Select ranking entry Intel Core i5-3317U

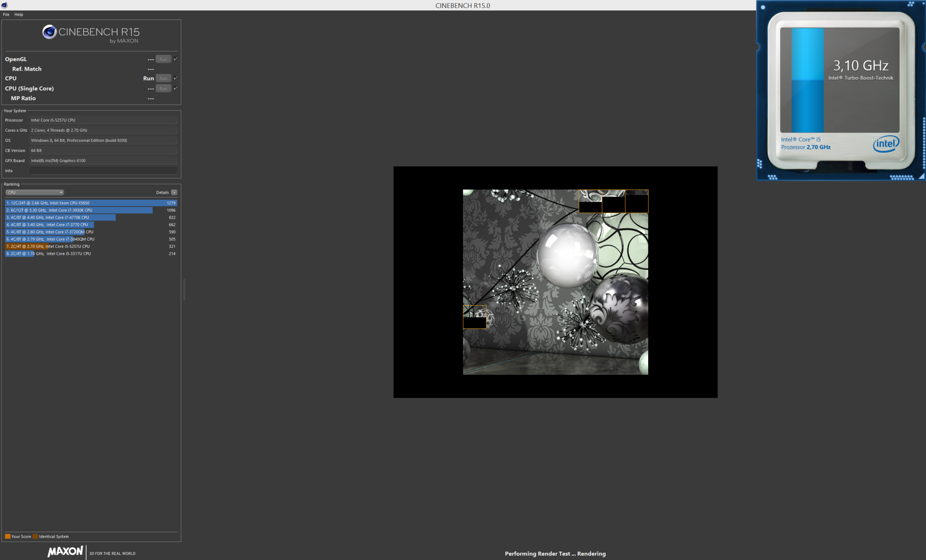pyautogui.click(x=91, y=254)
